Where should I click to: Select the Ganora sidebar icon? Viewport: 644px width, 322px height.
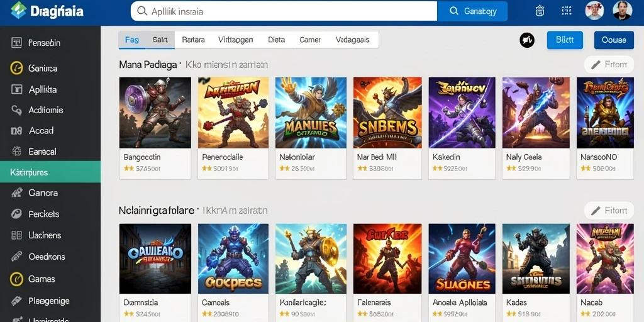coord(16,192)
